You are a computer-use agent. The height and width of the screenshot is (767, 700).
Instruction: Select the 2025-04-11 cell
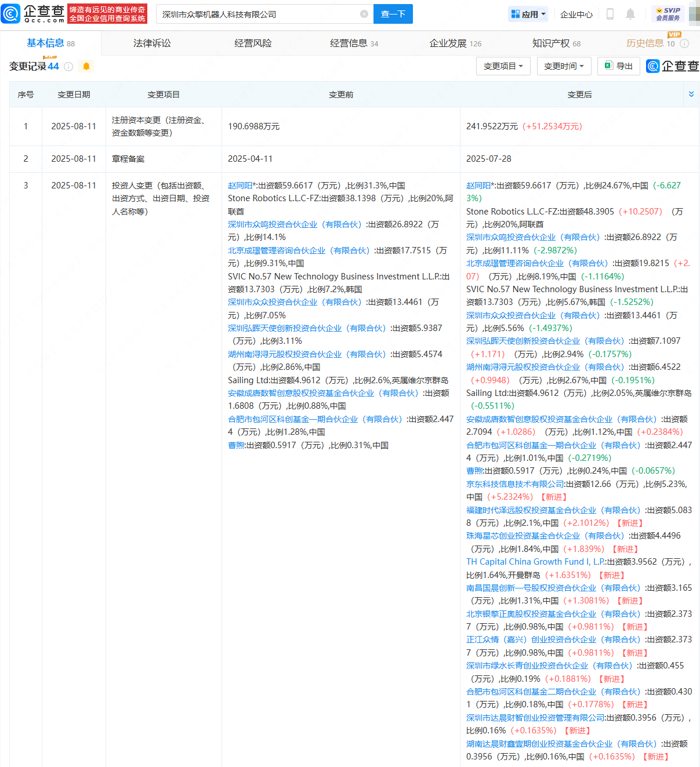pyautogui.click(x=340, y=159)
